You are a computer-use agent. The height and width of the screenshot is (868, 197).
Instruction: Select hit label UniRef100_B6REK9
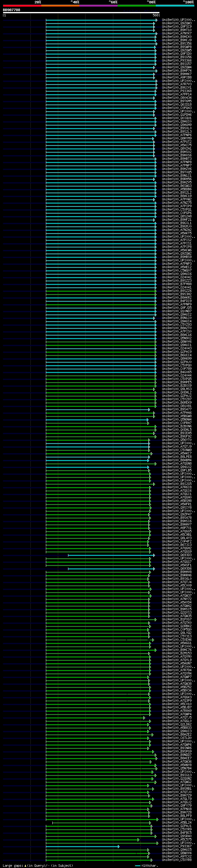coord(177,403)
